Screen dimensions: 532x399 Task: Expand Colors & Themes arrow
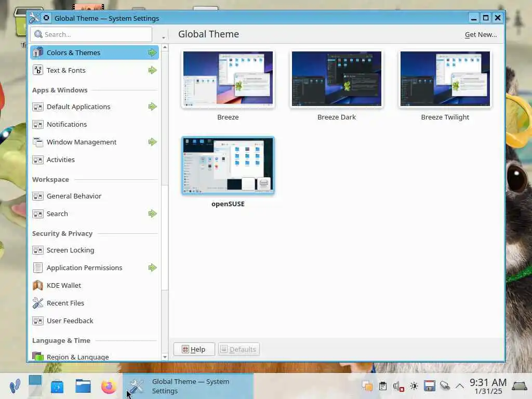152,52
